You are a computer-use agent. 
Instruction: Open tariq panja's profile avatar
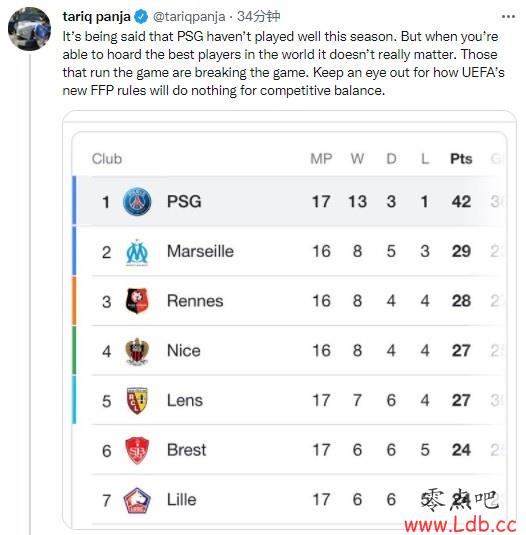[x=30, y=29]
